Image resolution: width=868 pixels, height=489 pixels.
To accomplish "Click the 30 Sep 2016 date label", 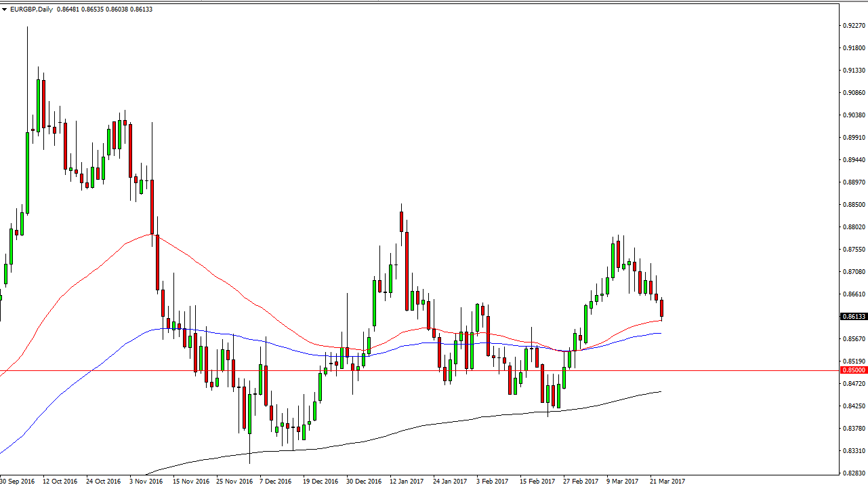I will (19, 482).
